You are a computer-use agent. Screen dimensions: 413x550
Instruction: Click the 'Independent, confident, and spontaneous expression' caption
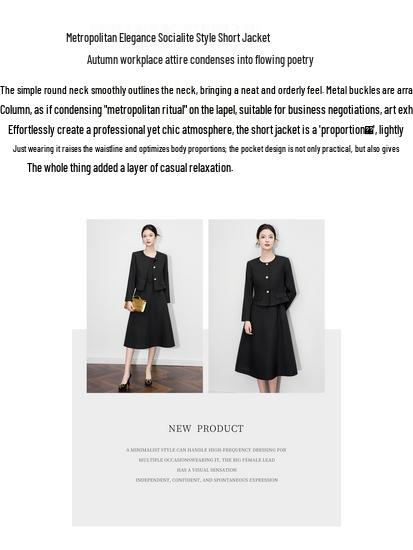pos(207,480)
